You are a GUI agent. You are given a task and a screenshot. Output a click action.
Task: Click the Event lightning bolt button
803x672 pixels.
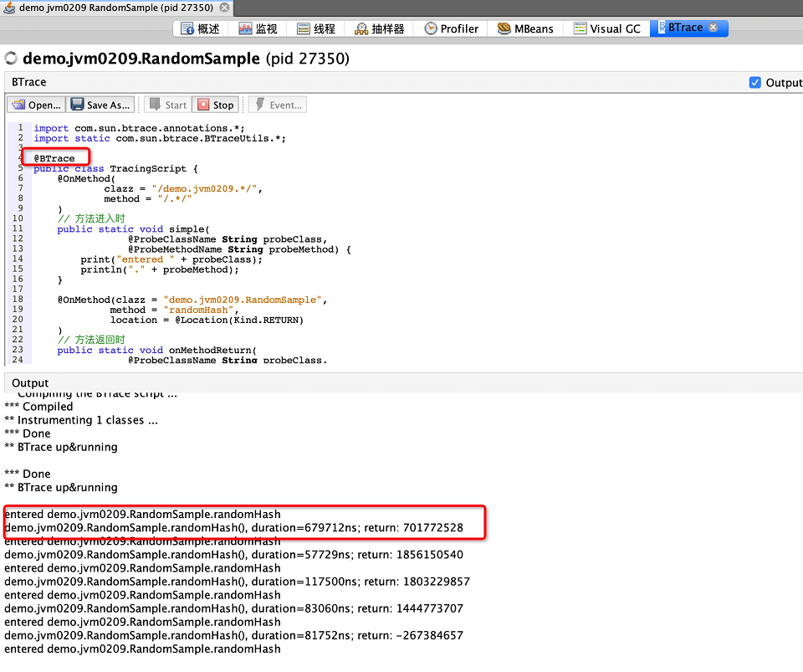pyautogui.click(x=278, y=105)
